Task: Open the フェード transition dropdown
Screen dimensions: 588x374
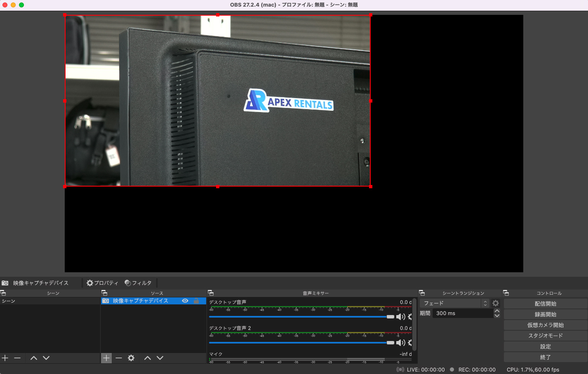Action: point(454,303)
